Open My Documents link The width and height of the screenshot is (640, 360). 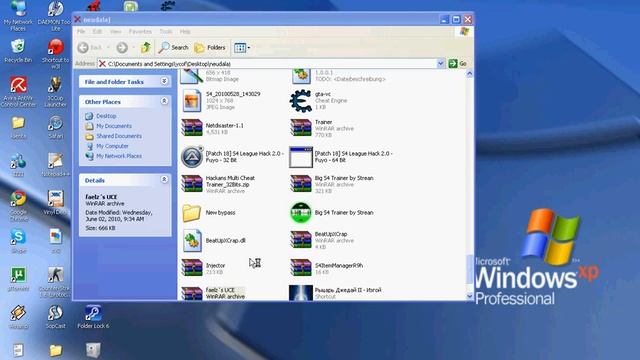click(114, 126)
